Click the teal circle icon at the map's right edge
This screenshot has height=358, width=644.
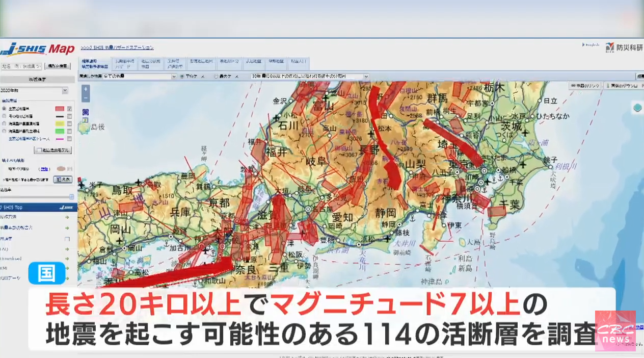pos(637,108)
